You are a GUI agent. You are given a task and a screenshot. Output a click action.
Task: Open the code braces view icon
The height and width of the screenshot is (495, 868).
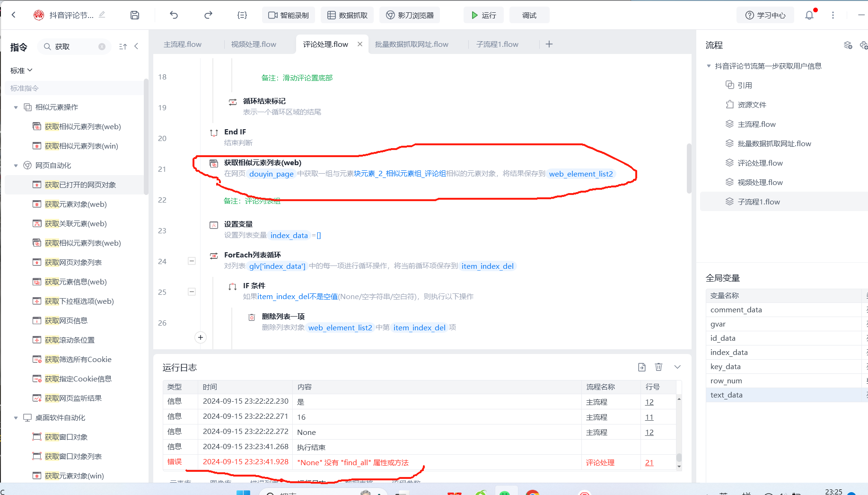(x=242, y=15)
